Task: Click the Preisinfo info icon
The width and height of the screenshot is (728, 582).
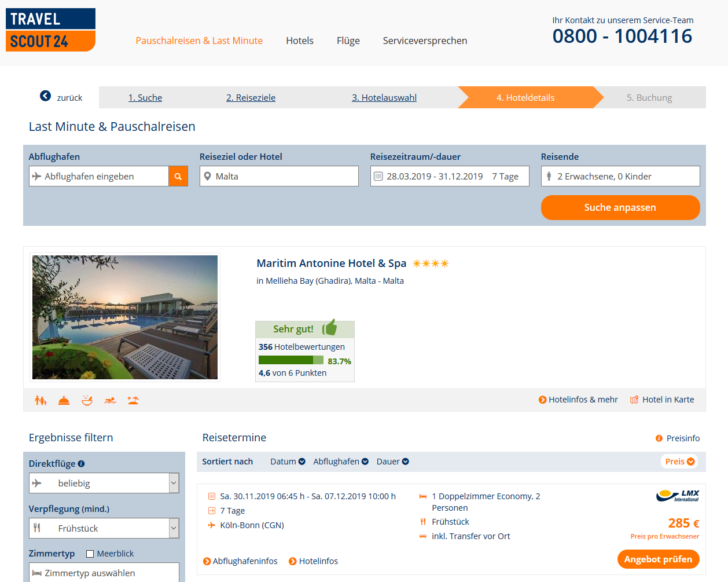Action: pyautogui.click(x=659, y=438)
